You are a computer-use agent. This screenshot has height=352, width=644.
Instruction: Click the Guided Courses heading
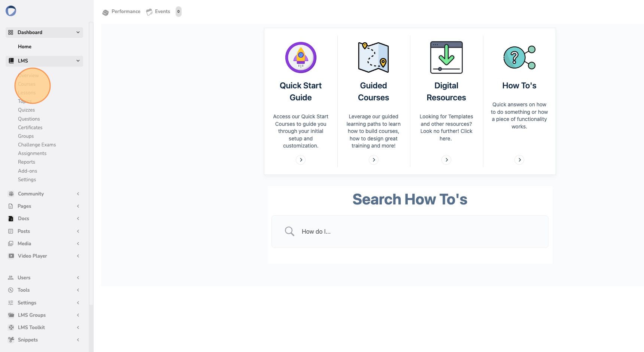(x=374, y=91)
